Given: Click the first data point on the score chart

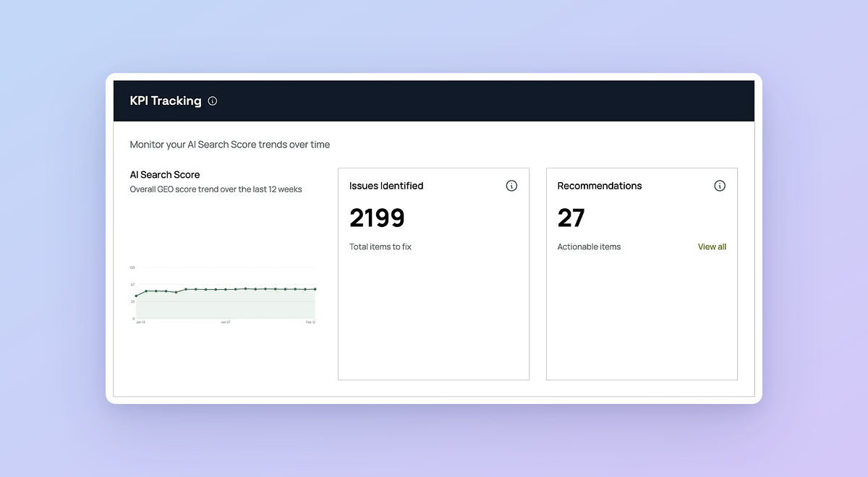Looking at the screenshot, I should [136, 296].
